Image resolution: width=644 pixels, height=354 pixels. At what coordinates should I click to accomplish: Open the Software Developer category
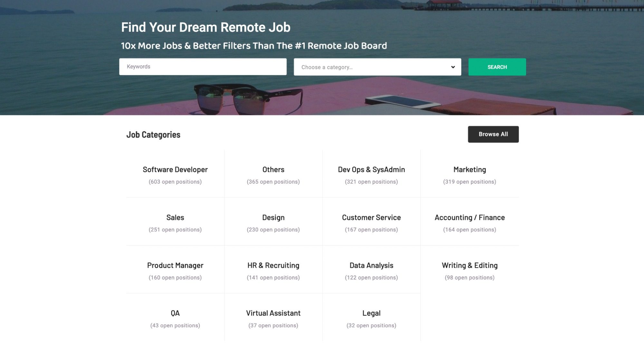click(x=175, y=169)
